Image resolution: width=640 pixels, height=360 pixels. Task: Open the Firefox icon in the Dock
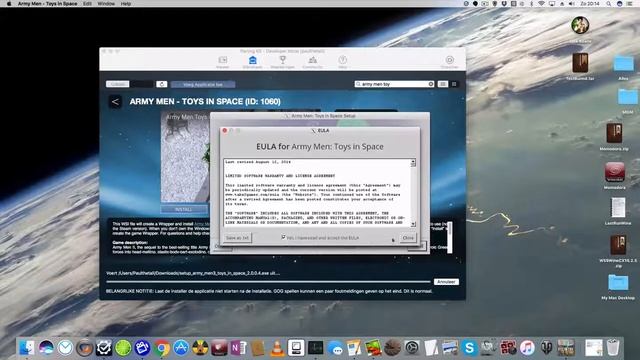tap(84, 348)
